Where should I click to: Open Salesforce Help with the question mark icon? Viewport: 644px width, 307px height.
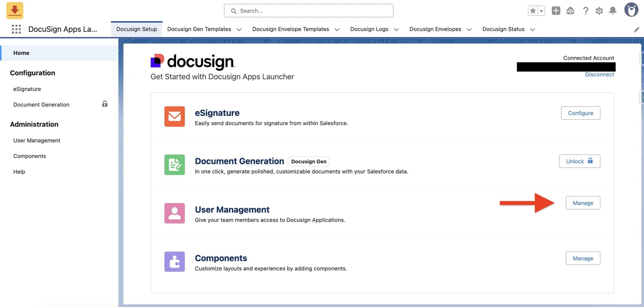(x=586, y=10)
